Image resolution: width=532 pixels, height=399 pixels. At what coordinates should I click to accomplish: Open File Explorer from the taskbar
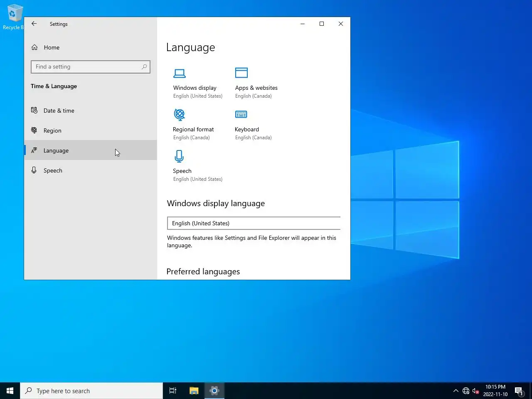click(194, 391)
